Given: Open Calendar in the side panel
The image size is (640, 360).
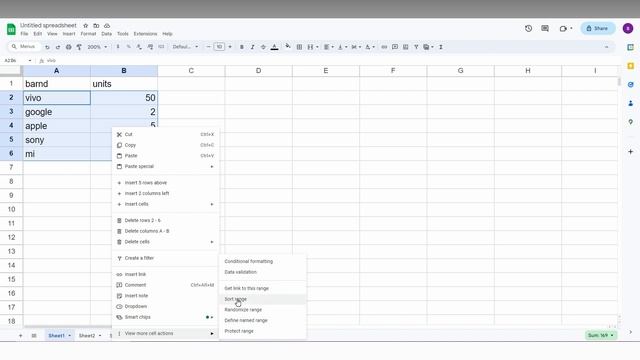Looking at the screenshot, I should [631, 47].
